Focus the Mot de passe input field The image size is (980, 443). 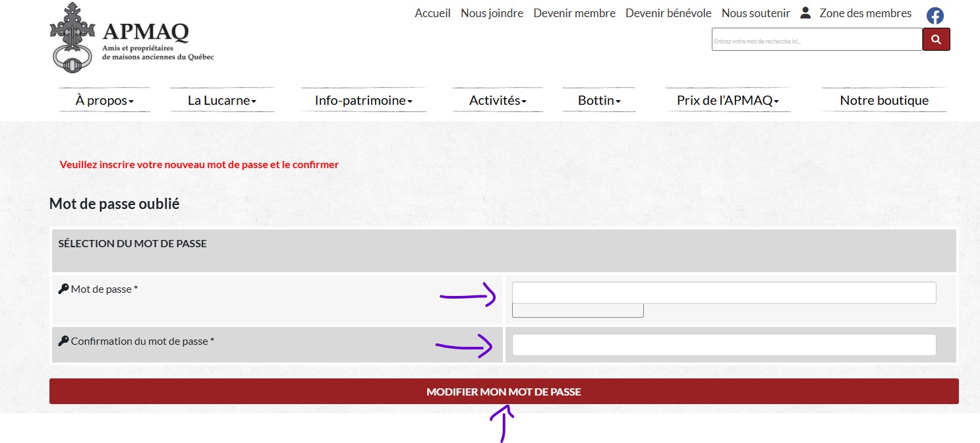pyautogui.click(x=724, y=293)
